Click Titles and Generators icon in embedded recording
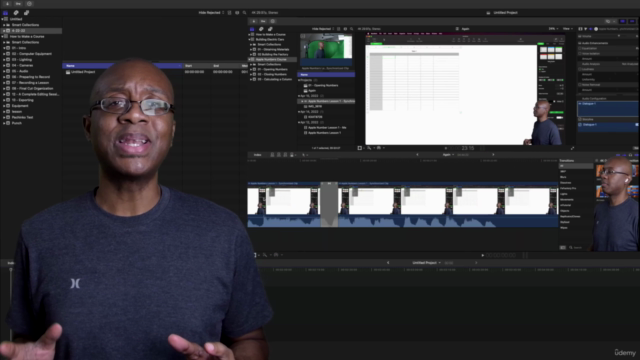Viewport: 640px width, 360px height. click(x=270, y=29)
